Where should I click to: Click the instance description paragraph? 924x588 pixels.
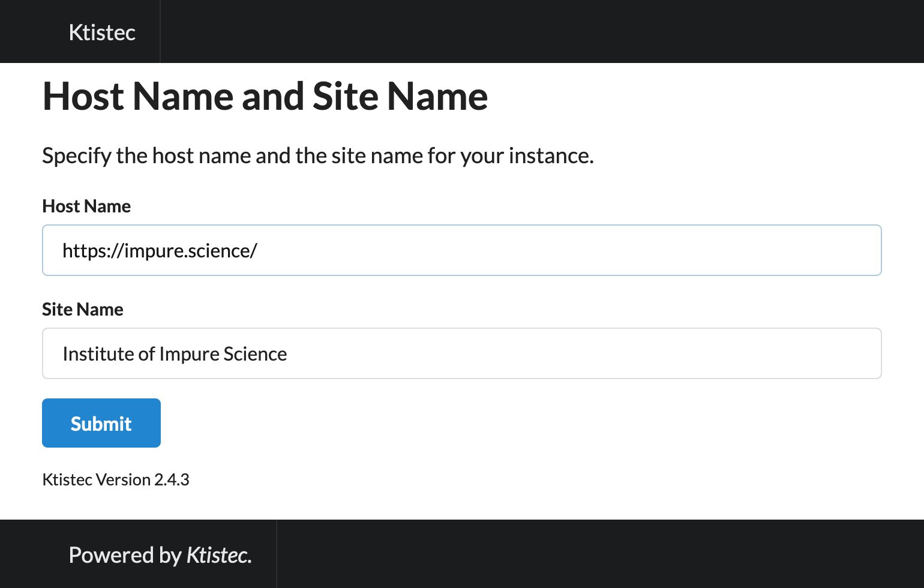pos(318,156)
